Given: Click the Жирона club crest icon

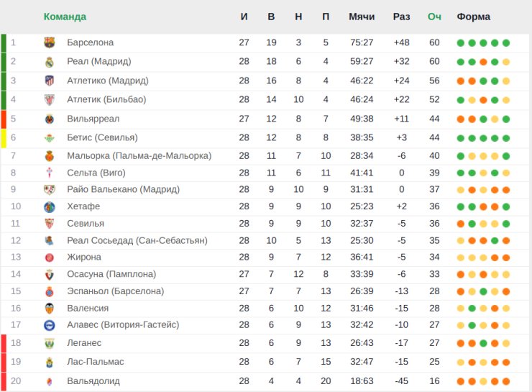Looking at the screenshot, I should (x=49, y=257).
